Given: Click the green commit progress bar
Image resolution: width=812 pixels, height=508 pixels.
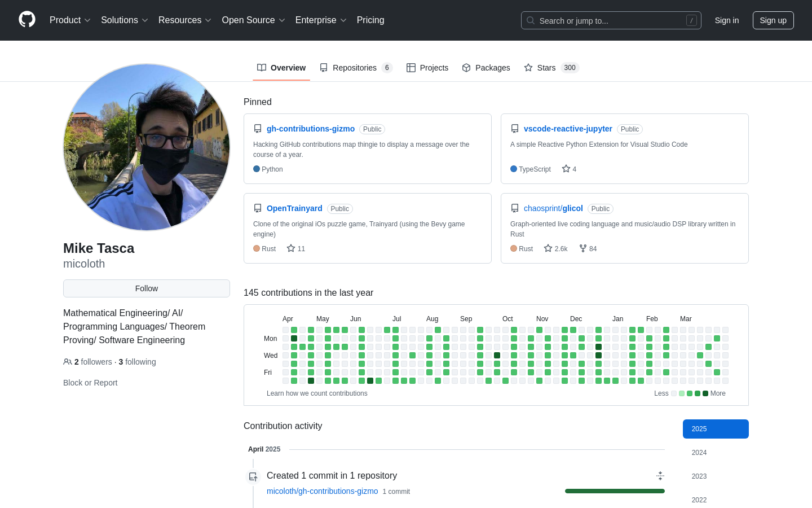Looking at the screenshot, I should tap(615, 491).
